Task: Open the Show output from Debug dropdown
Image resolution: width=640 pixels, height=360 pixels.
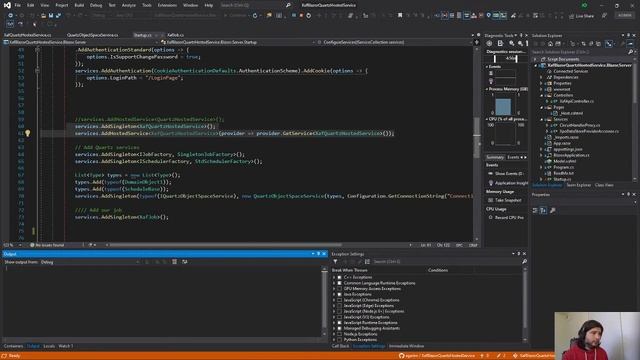Action: coord(90,262)
